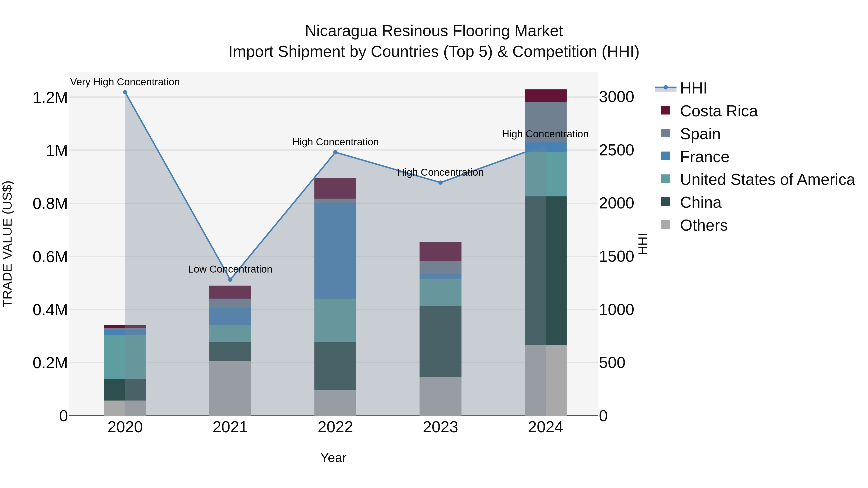Click the 'TRADE VALUE (US$)' axis title
The image size is (868, 488).
7,244
